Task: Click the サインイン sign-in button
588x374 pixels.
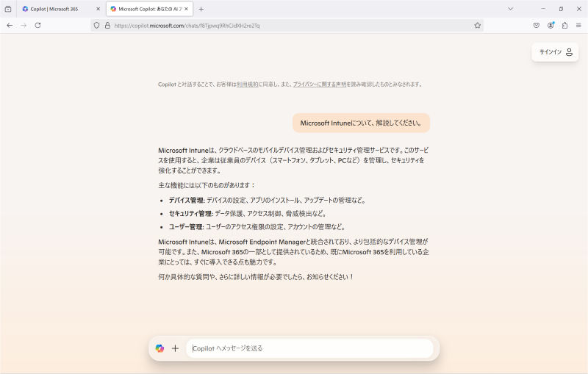Action: coord(555,52)
